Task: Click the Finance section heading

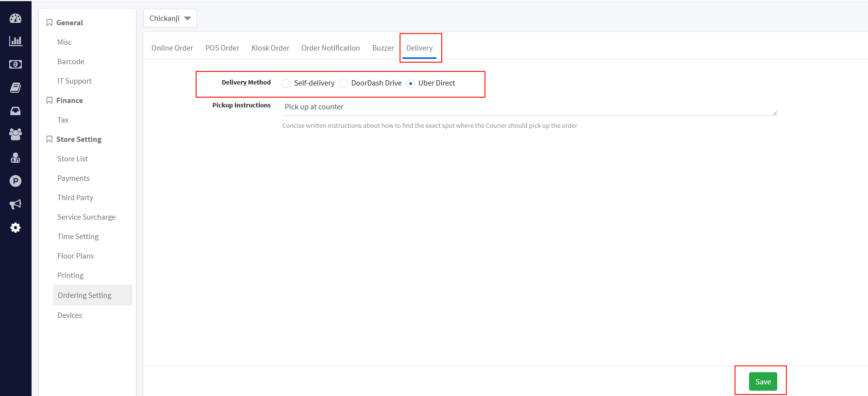Action: click(x=69, y=101)
